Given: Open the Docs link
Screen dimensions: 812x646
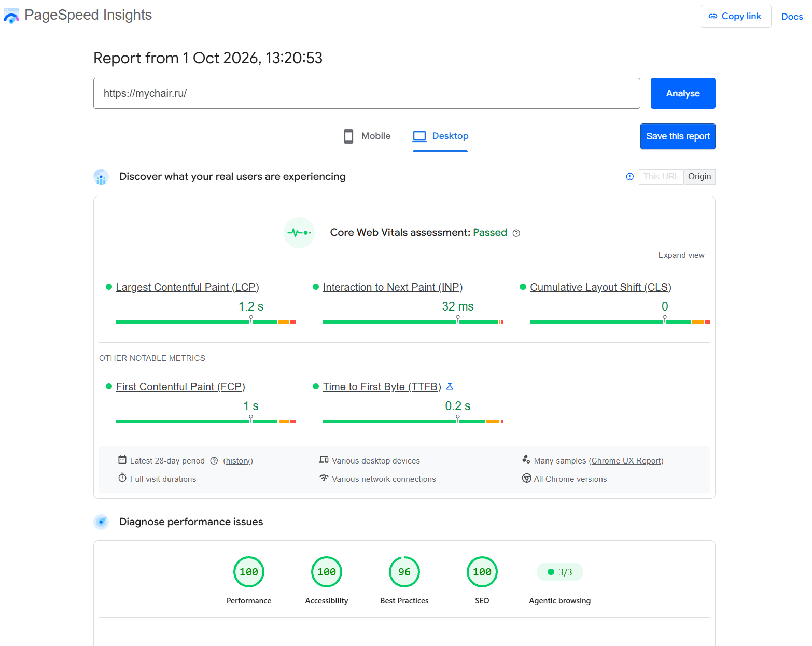Looking at the screenshot, I should coord(792,17).
